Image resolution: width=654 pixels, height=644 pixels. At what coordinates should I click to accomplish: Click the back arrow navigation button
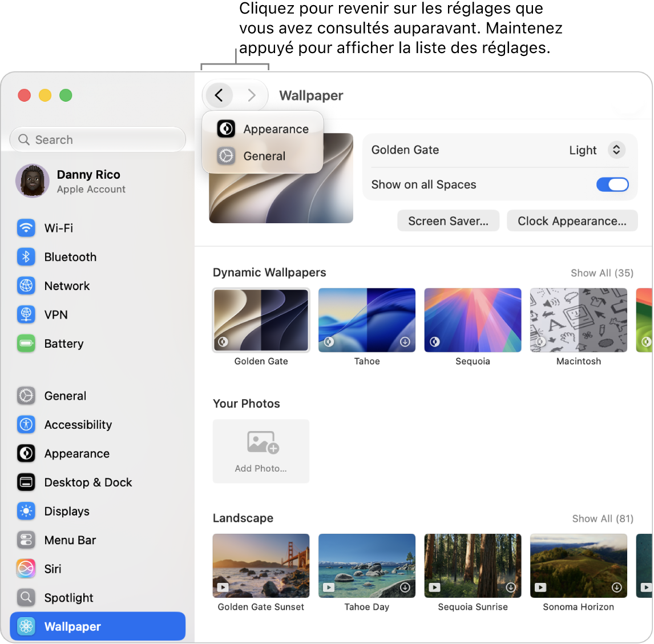tap(219, 95)
